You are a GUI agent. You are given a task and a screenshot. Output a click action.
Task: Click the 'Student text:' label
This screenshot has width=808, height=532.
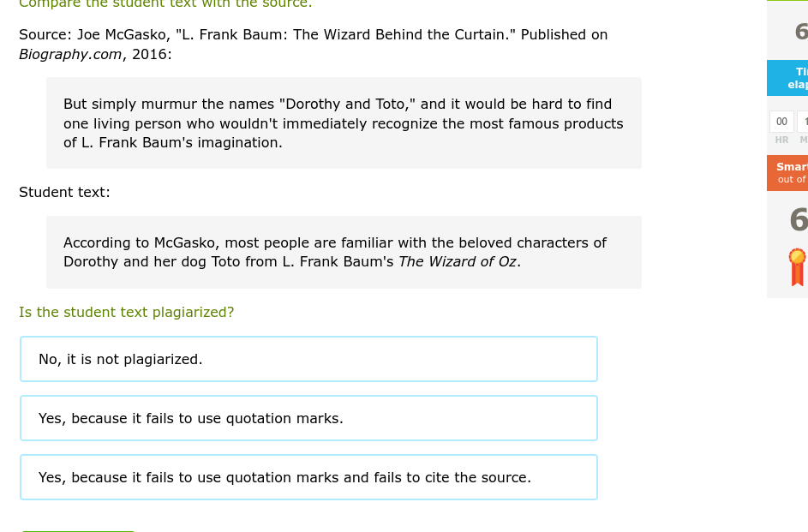[x=64, y=192]
